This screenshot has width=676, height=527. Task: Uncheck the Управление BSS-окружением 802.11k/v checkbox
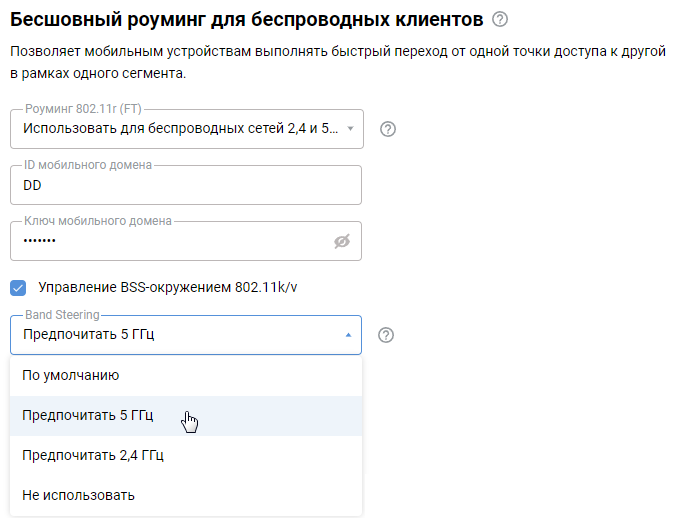19,287
